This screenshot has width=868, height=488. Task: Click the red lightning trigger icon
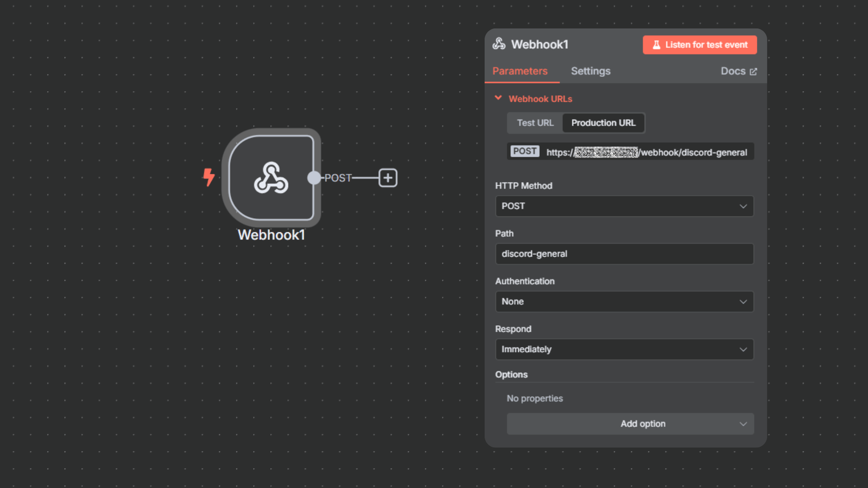[208, 177]
